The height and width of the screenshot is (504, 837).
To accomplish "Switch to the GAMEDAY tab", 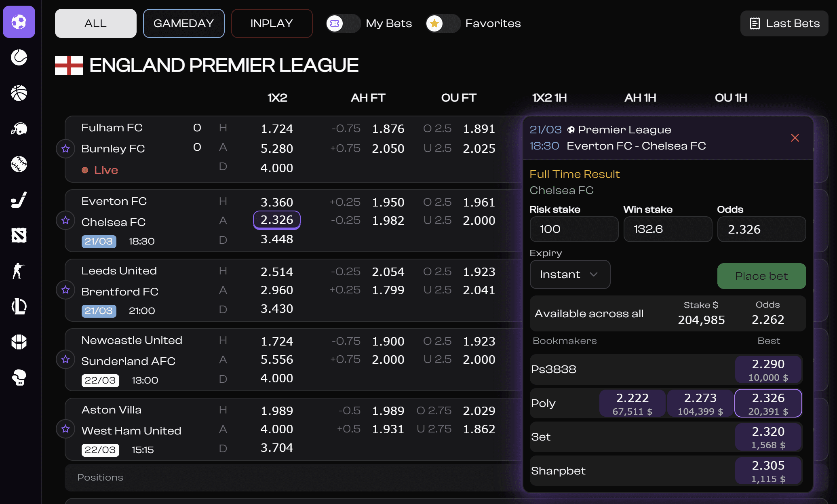I will point(184,23).
